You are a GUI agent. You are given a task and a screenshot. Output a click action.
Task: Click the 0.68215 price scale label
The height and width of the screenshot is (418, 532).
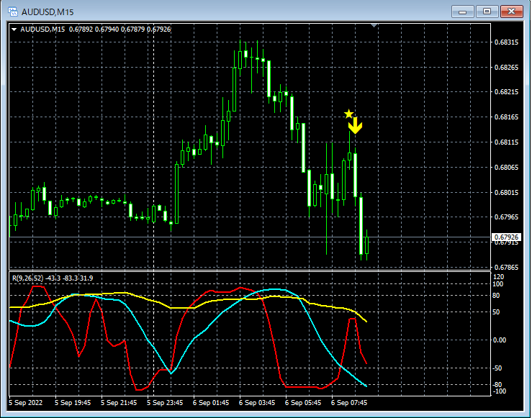coord(506,92)
